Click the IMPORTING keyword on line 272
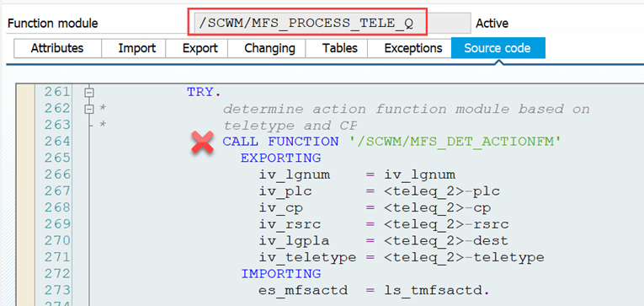644x306 pixels. (280, 274)
